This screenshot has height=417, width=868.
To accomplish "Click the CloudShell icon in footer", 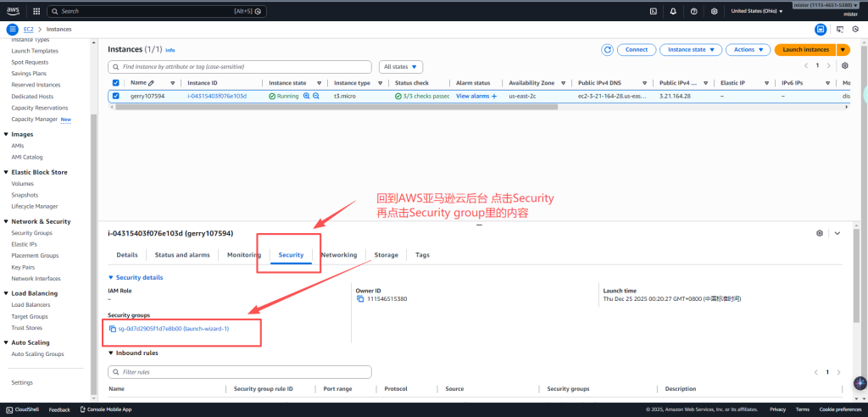I will (x=10, y=410).
